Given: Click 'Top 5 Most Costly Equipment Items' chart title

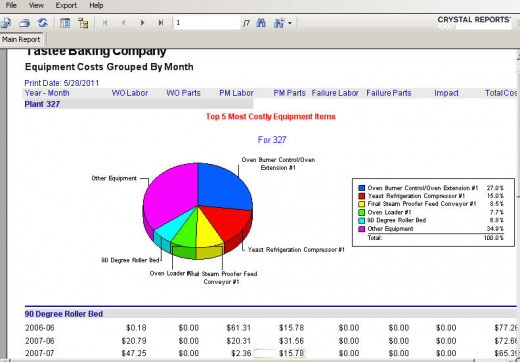Looking at the screenshot, I should click(271, 117).
